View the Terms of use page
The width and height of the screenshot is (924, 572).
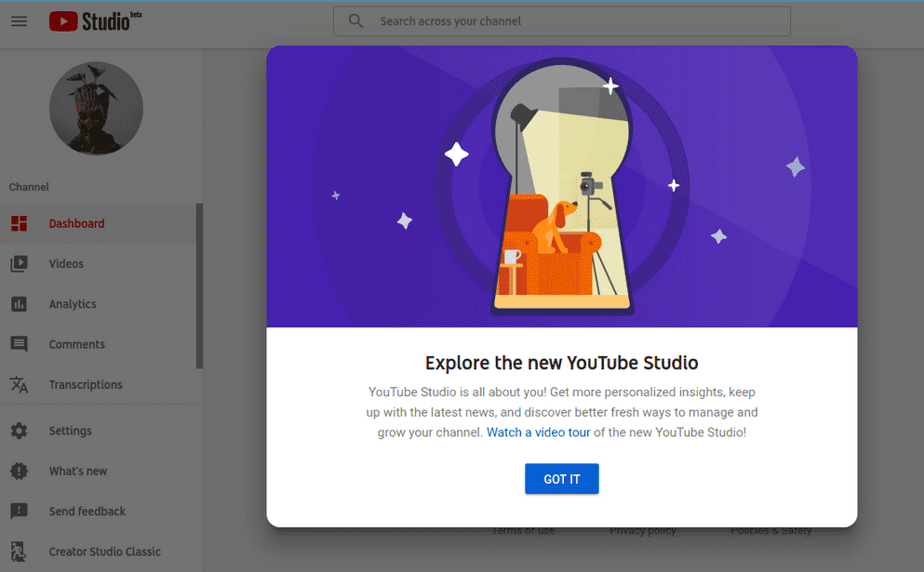point(523,530)
